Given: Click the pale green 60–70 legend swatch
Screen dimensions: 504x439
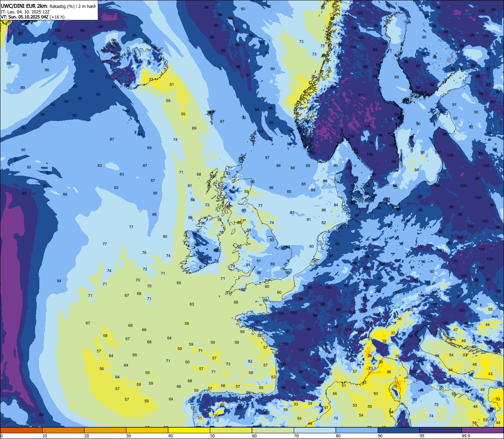Looking at the screenshot, I should 273,430.
